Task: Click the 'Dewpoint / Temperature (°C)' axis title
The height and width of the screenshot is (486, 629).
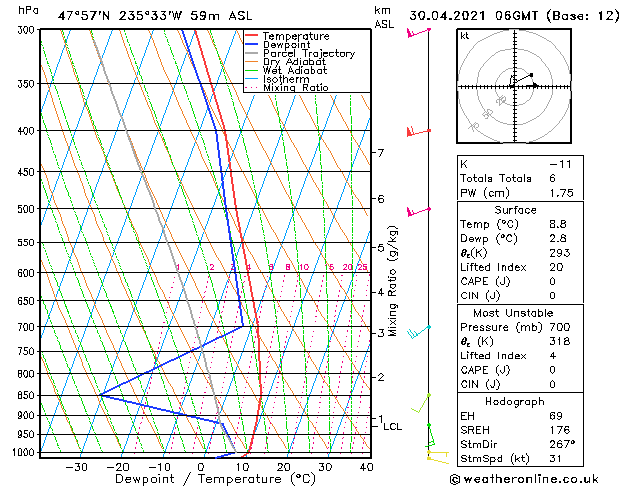Action: pos(215,479)
